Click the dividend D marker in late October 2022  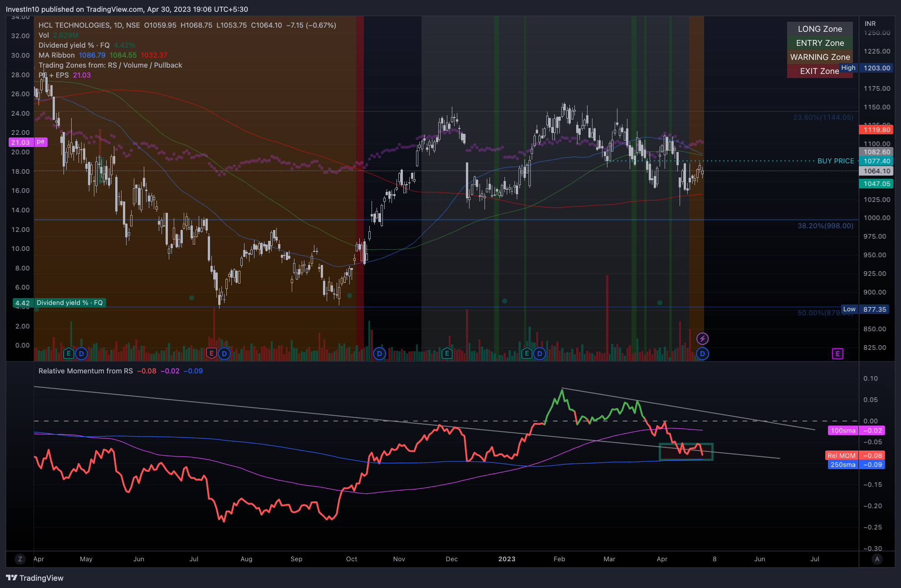pyautogui.click(x=379, y=353)
